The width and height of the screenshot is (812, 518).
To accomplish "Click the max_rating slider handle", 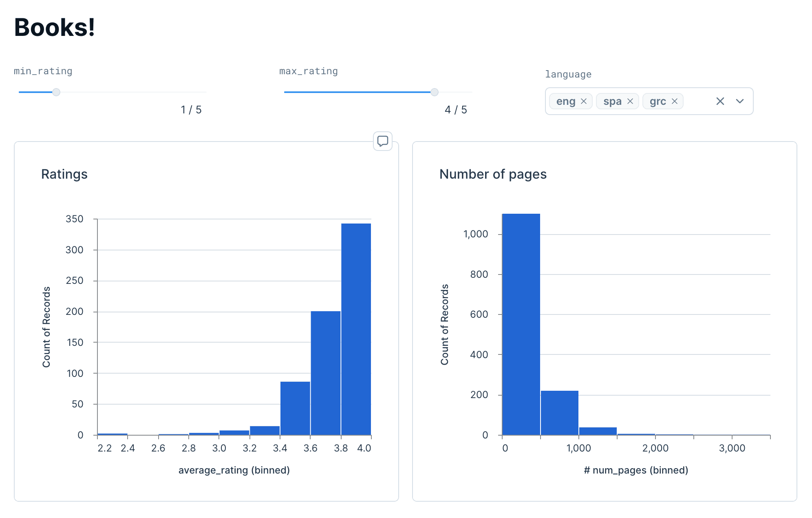I will tap(435, 92).
